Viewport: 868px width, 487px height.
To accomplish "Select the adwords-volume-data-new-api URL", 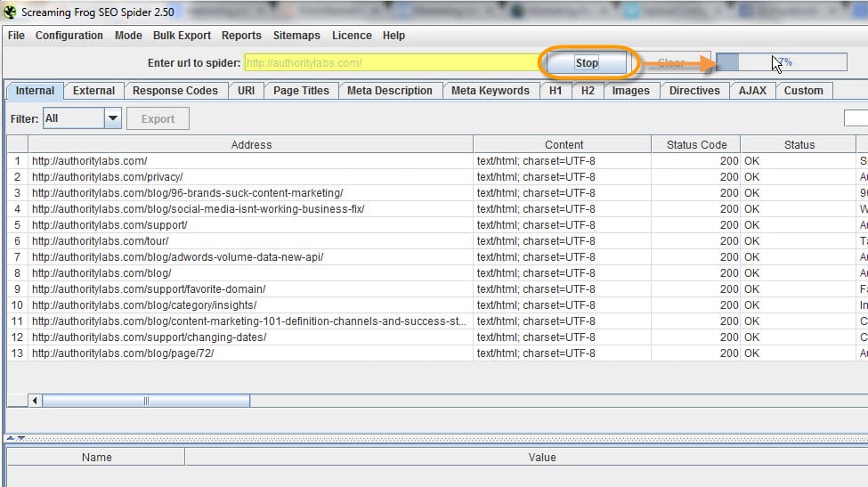I will (x=178, y=257).
